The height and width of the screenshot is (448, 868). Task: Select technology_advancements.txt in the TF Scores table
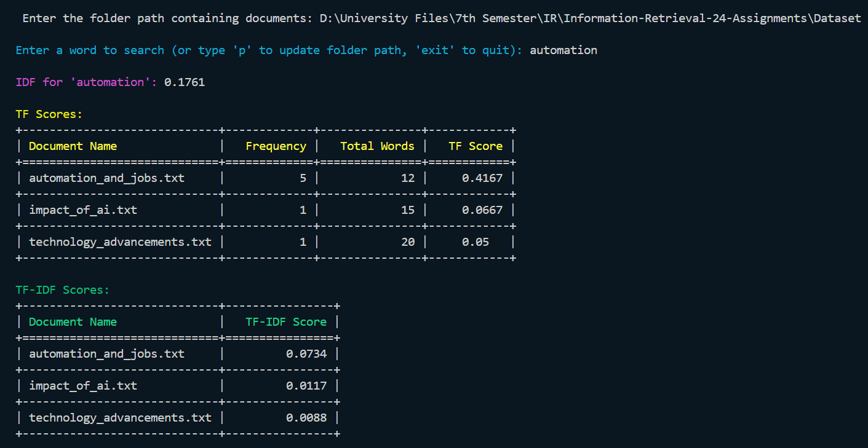120,242
